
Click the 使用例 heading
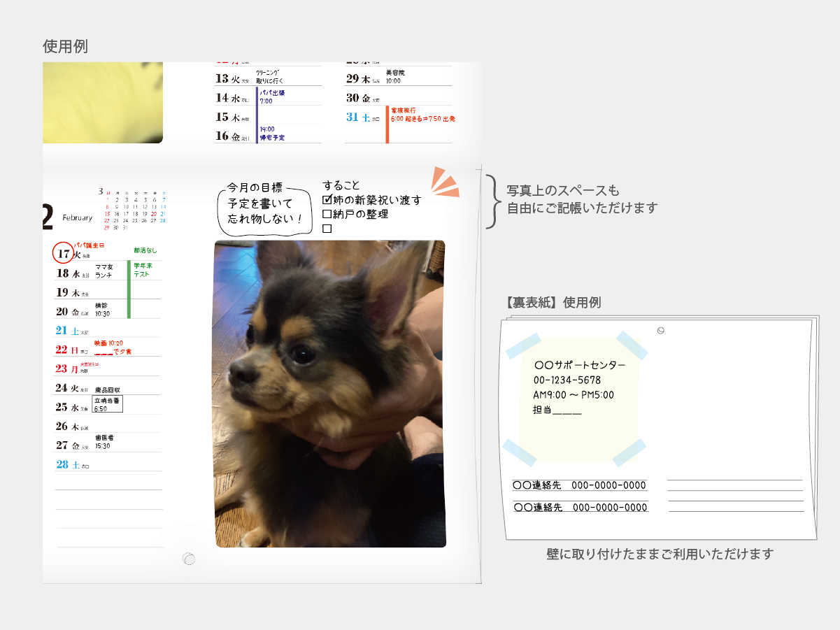pyautogui.click(x=65, y=46)
